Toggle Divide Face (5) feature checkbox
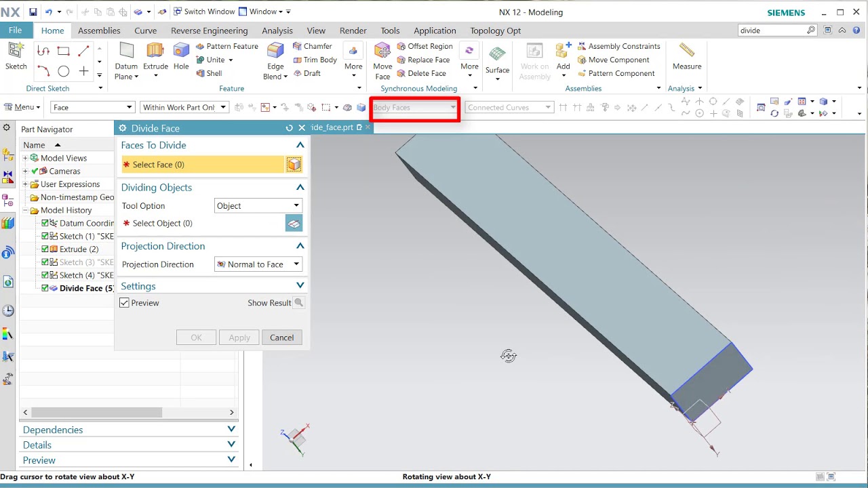This screenshot has height=488, width=868. click(45, 288)
